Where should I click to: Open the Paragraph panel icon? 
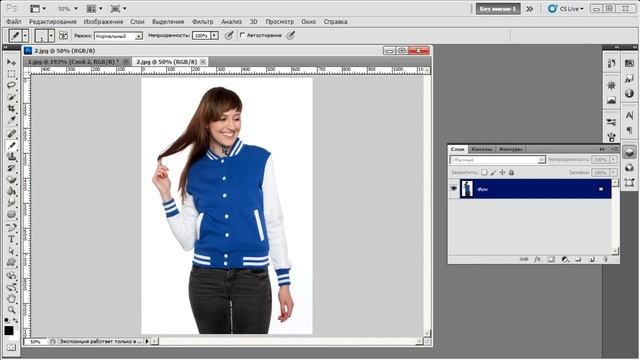pyautogui.click(x=629, y=130)
